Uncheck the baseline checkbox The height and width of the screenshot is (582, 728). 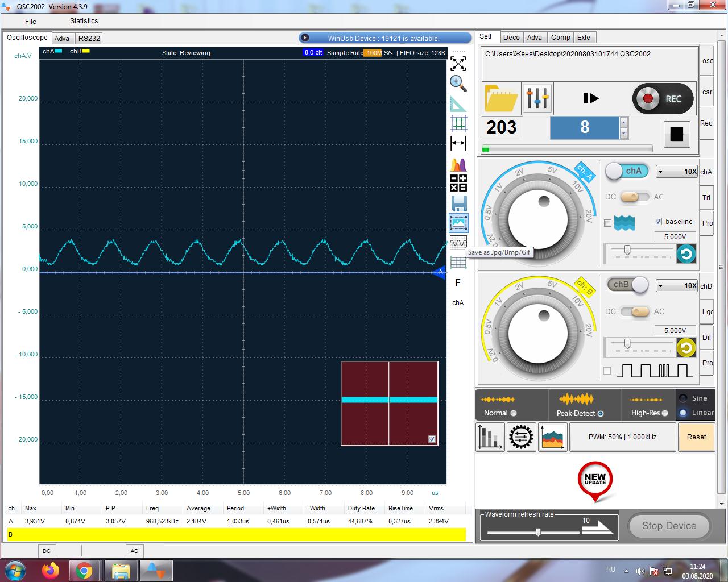(658, 222)
